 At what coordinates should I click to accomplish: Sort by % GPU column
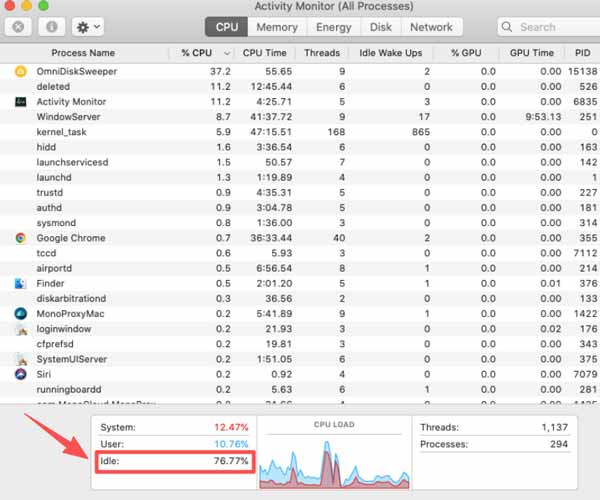(x=466, y=53)
